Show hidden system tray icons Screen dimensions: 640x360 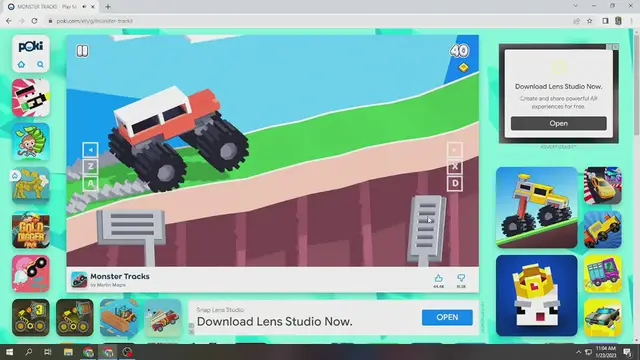[x=578, y=352]
